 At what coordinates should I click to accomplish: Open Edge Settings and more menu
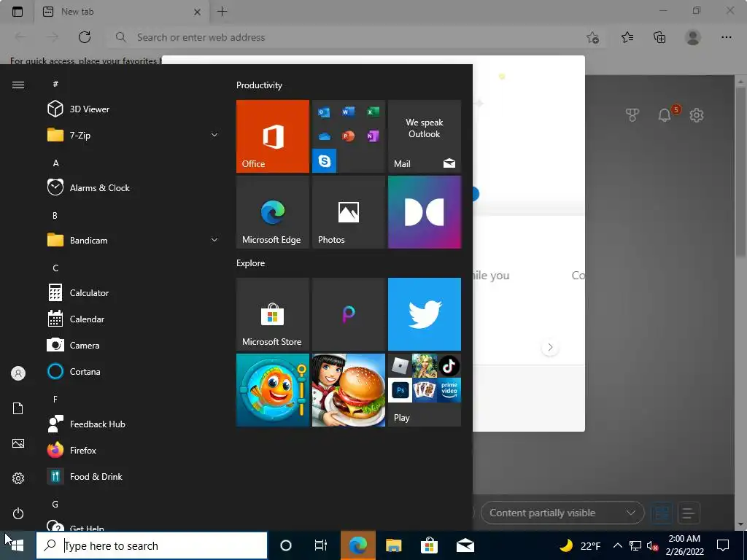coord(726,37)
